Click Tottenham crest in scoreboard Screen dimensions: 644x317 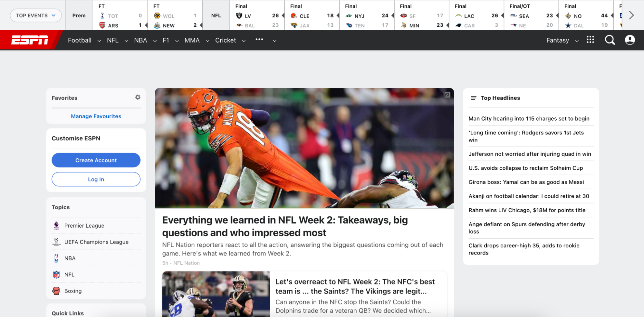point(102,15)
